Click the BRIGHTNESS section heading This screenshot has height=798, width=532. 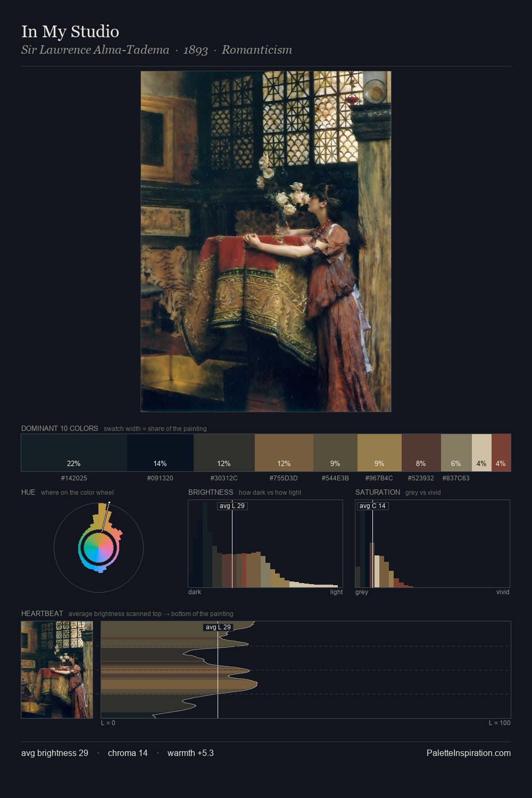click(211, 492)
